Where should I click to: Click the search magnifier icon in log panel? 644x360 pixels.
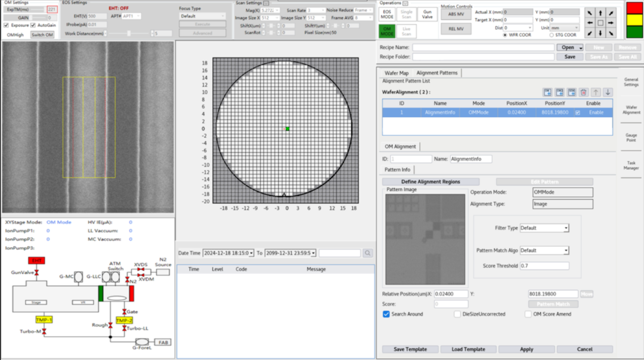(368, 253)
